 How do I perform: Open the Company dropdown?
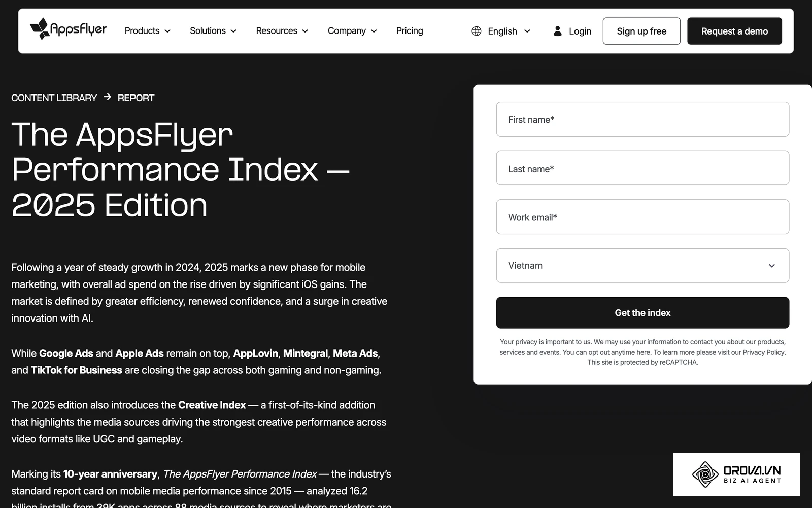(352, 31)
